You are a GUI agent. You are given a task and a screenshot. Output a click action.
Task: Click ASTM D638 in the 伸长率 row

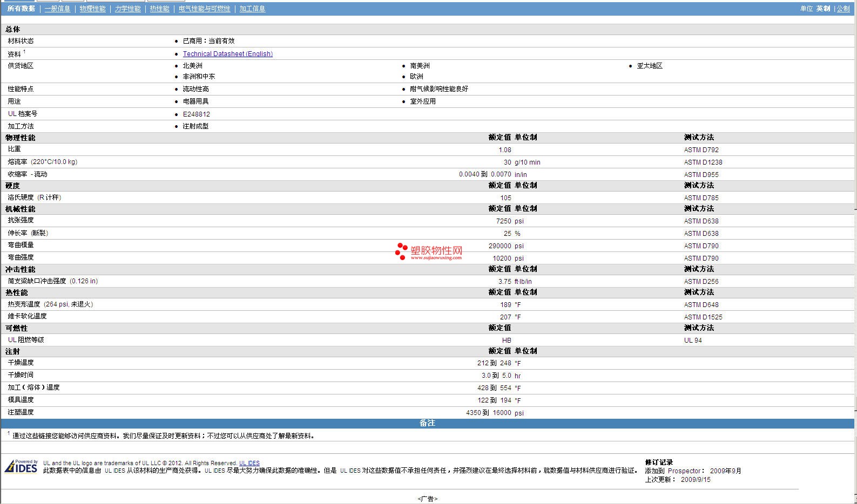click(x=701, y=234)
